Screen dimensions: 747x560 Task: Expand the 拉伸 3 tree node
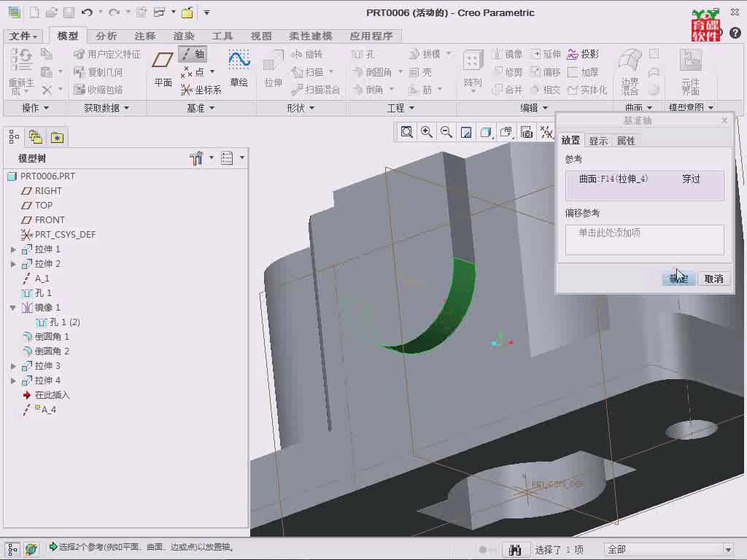13,366
